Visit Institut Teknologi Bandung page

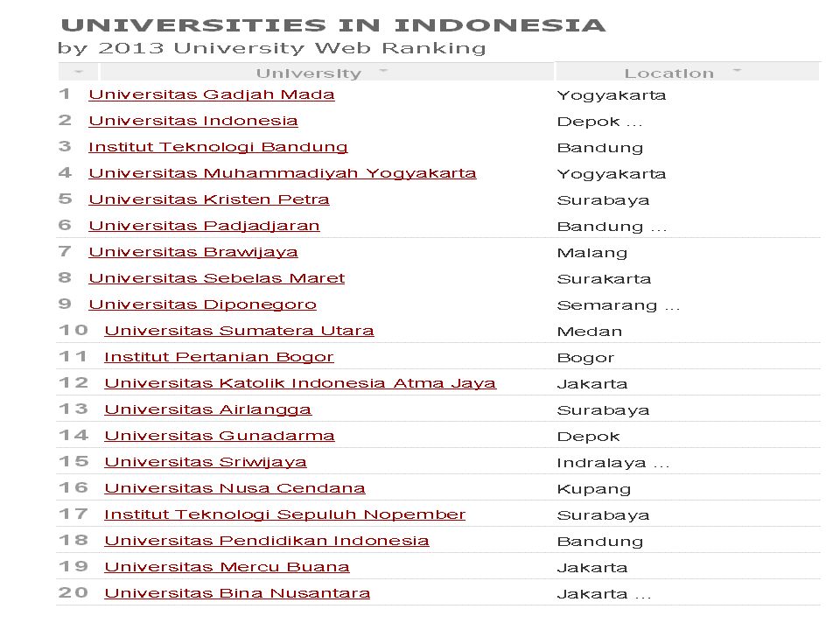[x=218, y=147]
